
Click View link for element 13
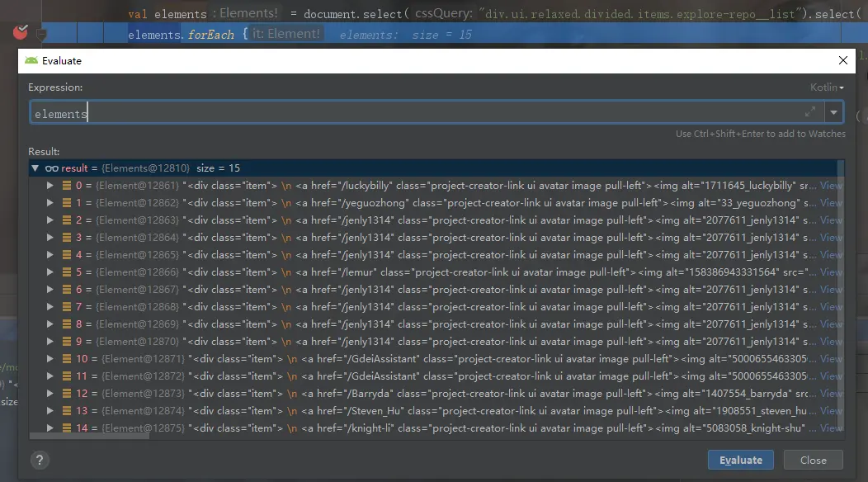click(831, 410)
